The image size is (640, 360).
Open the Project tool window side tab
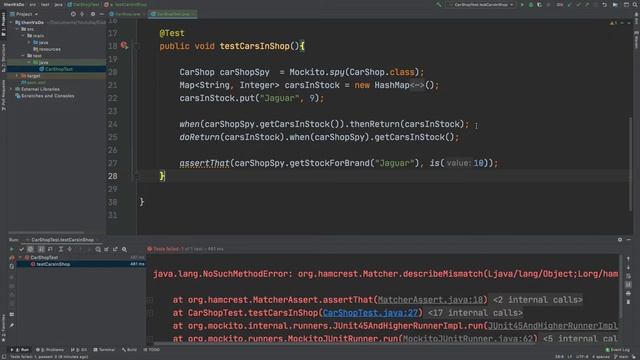click(3, 24)
